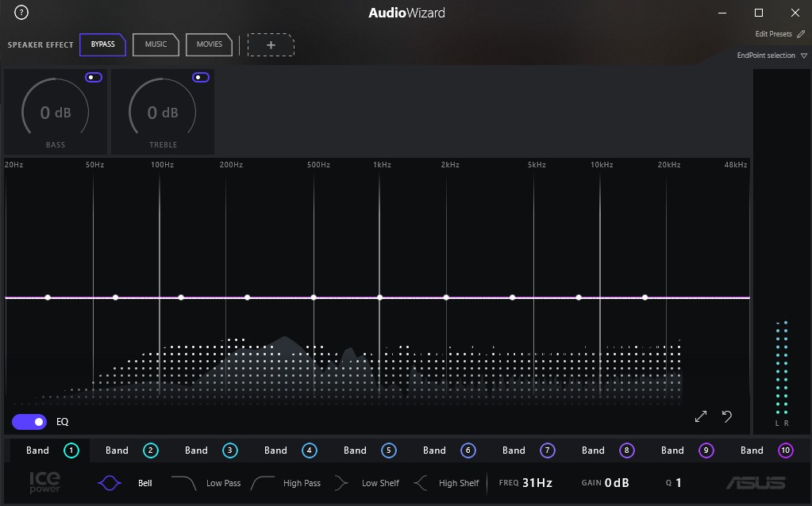This screenshot has width=812, height=506.
Task: Select the MUSIC speaker effect preset
Action: 156,44
